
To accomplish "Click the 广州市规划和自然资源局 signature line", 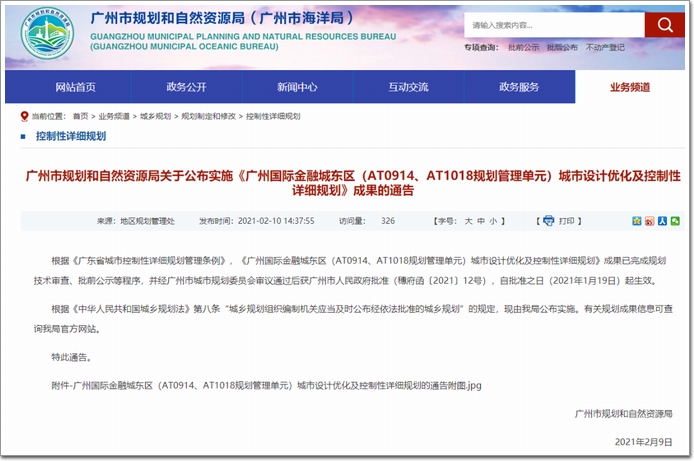I will (623, 414).
